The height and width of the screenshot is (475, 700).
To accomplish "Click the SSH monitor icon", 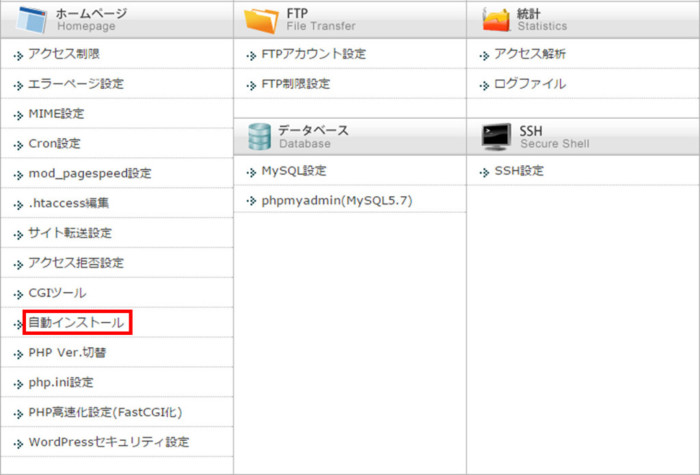I will pos(496,137).
